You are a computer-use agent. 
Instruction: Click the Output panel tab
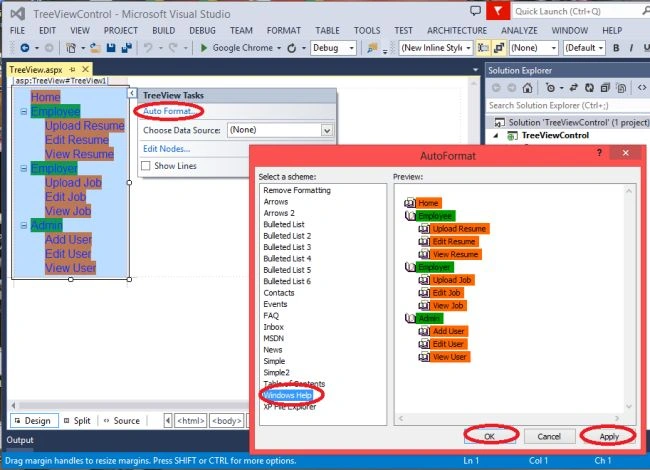(19, 440)
